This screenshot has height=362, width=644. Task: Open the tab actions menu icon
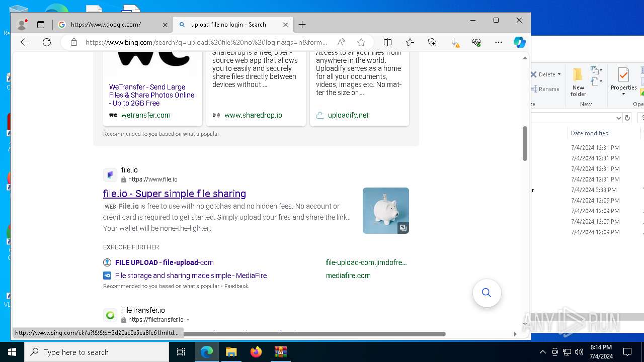41,24
